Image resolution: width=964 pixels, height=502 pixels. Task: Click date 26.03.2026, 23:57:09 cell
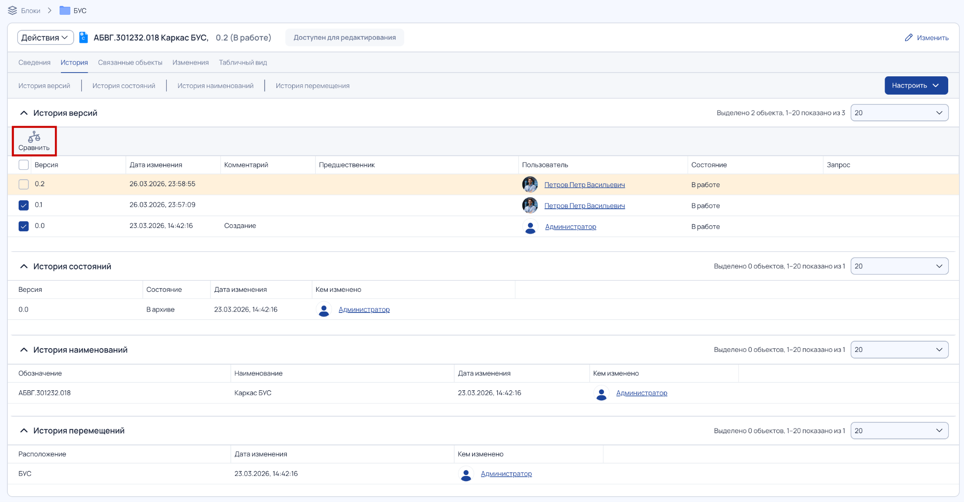click(162, 205)
